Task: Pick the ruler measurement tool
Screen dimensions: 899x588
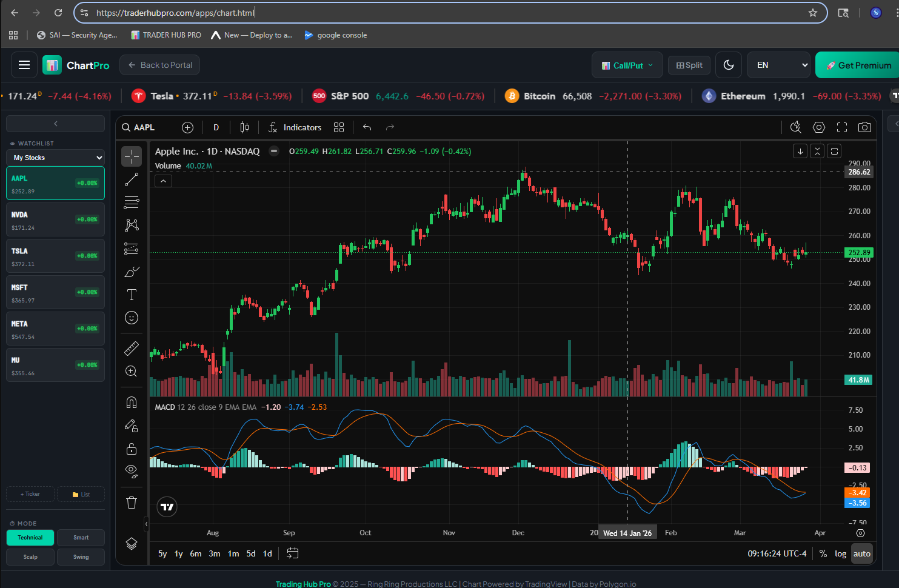Action: 131,349
